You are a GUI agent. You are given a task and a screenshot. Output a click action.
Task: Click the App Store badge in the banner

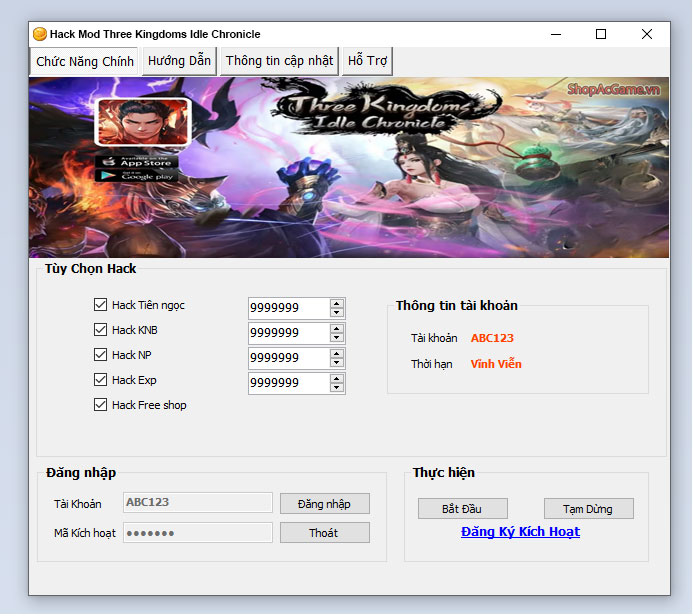tap(137, 162)
